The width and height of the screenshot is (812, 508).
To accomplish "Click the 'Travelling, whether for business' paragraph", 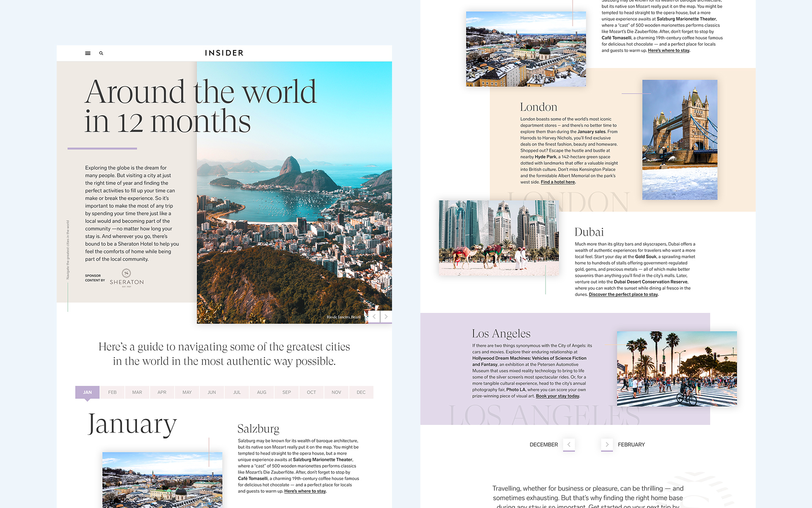I will 588,497.
